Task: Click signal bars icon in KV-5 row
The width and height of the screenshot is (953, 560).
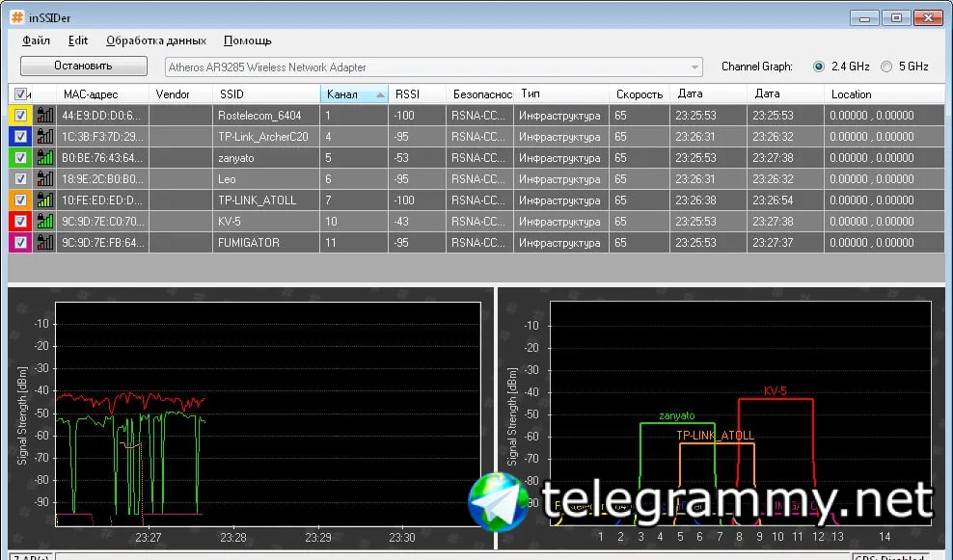Action: 45,221
